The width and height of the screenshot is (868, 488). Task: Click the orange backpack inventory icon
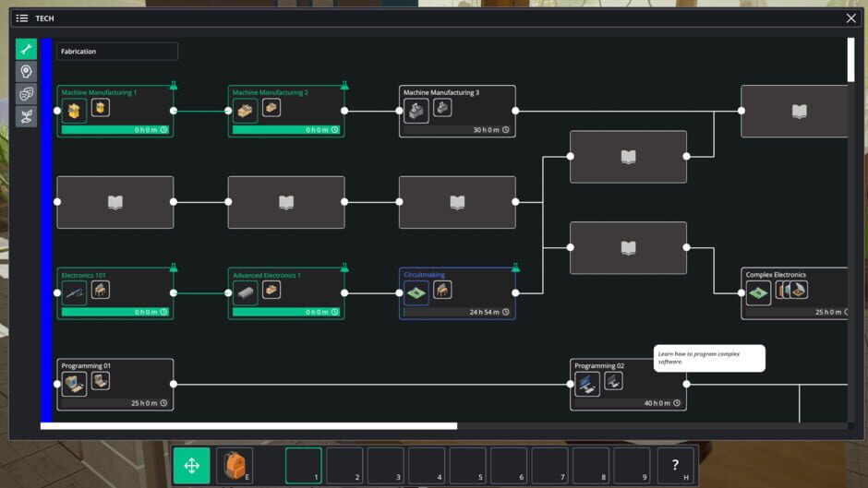click(x=234, y=466)
